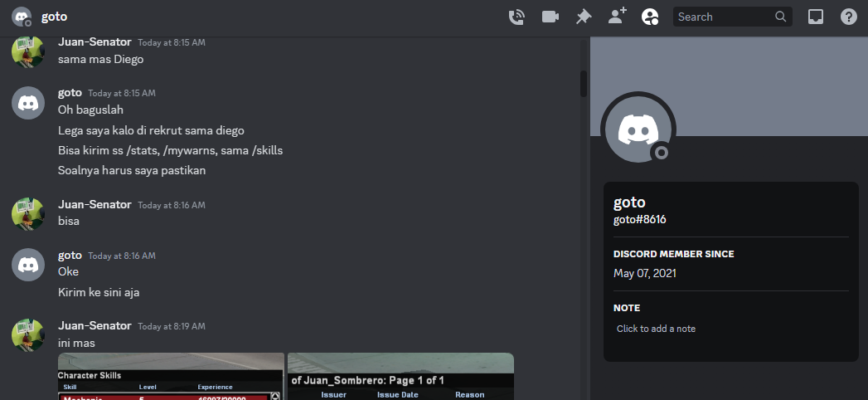
Task: Click the NOTE heading in profile
Action: [x=627, y=308]
